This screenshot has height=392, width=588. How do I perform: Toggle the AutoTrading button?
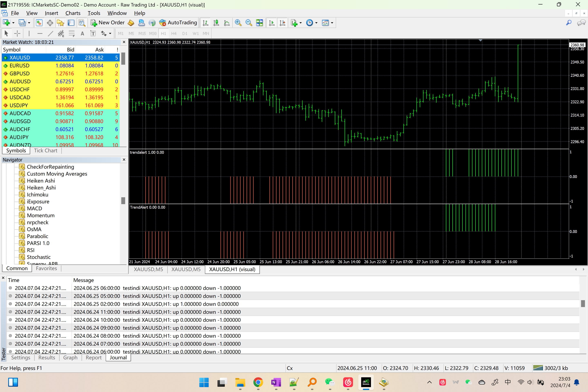click(x=178, y=23)
